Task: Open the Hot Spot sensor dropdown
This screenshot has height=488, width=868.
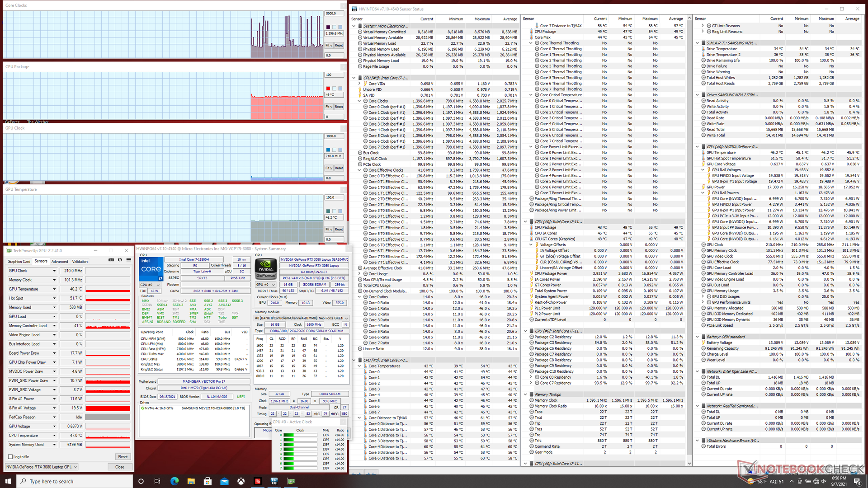Action: pyautogui.click(x=54, y=298)
